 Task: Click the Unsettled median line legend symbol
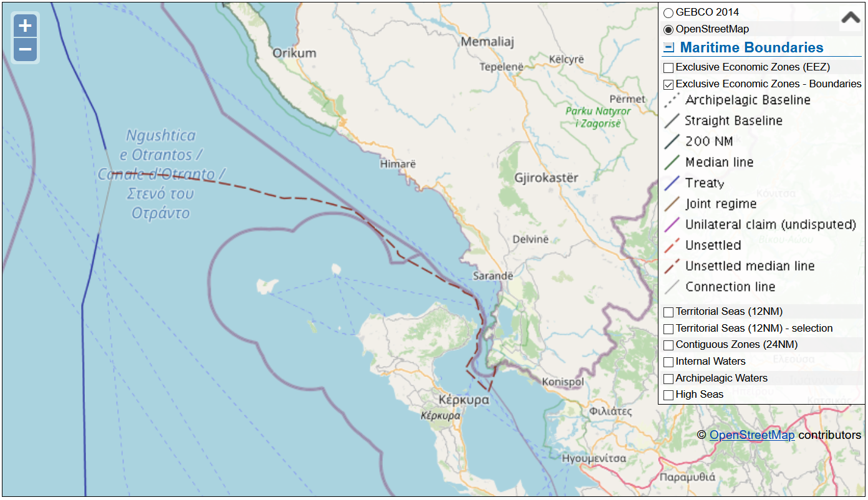[672, 266]
